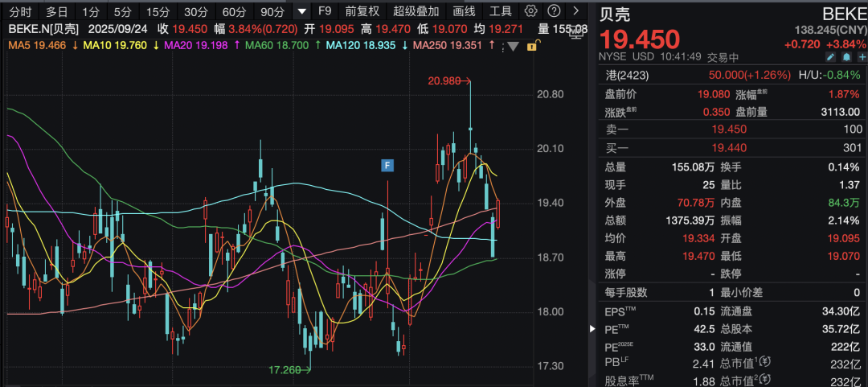This screenshot has height=387, width=868.
Task: Open 超级叠加 overlay menu
Action: pyautogui.click(x=416, y=11)
